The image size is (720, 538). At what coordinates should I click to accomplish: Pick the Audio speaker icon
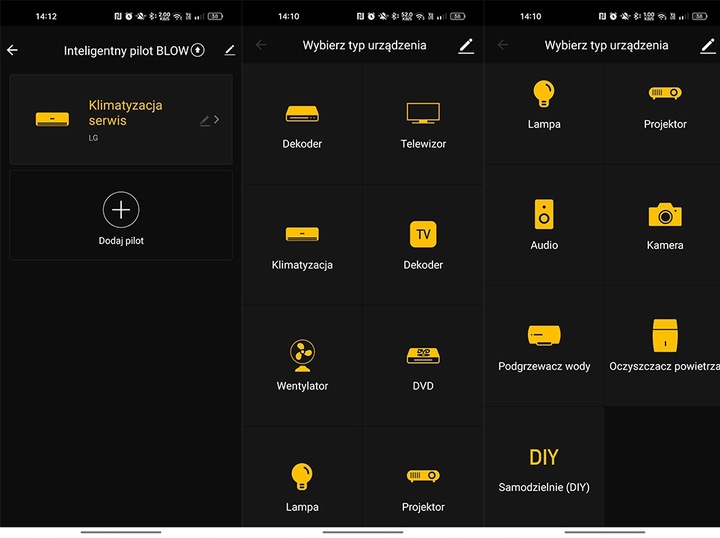point(544,224)
